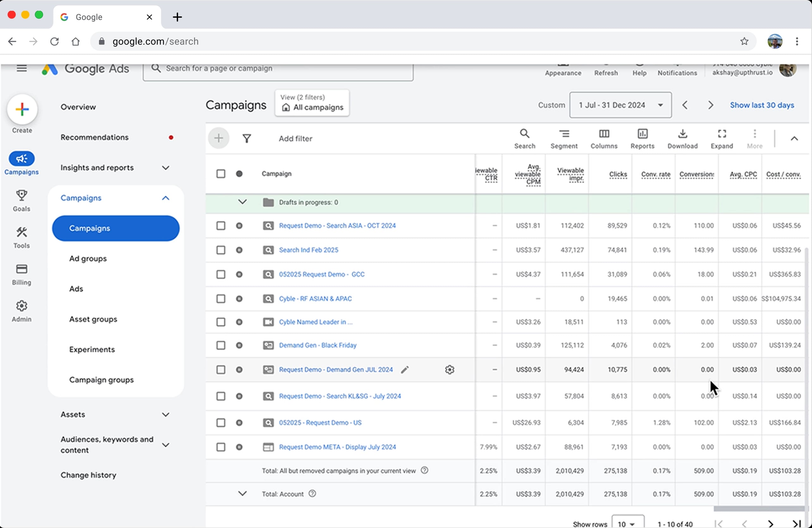Go to Ad groups
Image resolution: width=812 pixels, height=528 pixels.
click(x=88, y=259)
